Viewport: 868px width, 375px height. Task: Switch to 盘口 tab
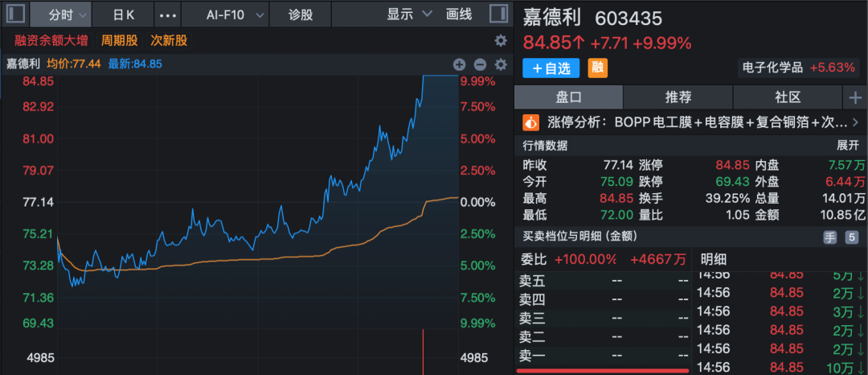[x=568, y=98]
